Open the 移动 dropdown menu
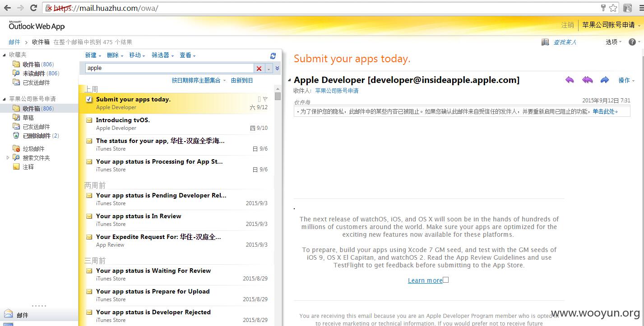This screenshot has width=644, height=326. 137,55
